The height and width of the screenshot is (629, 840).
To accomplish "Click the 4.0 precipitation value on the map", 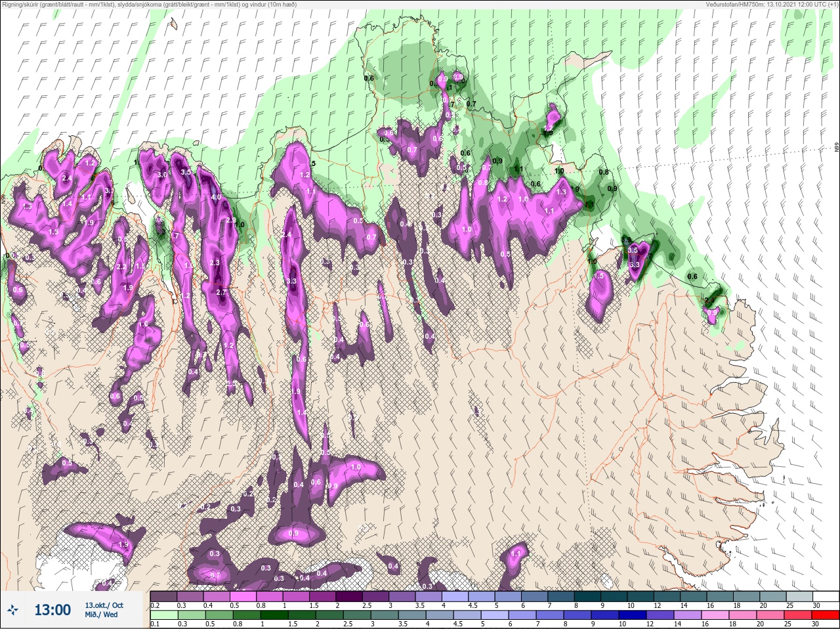I will [x=216, y=197].
